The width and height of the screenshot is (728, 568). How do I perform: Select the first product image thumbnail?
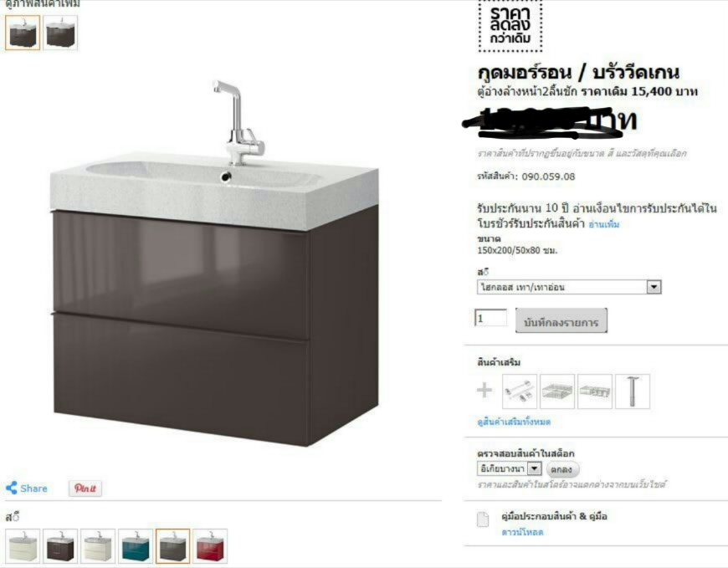pyautogui.click(x=23, y=33)
